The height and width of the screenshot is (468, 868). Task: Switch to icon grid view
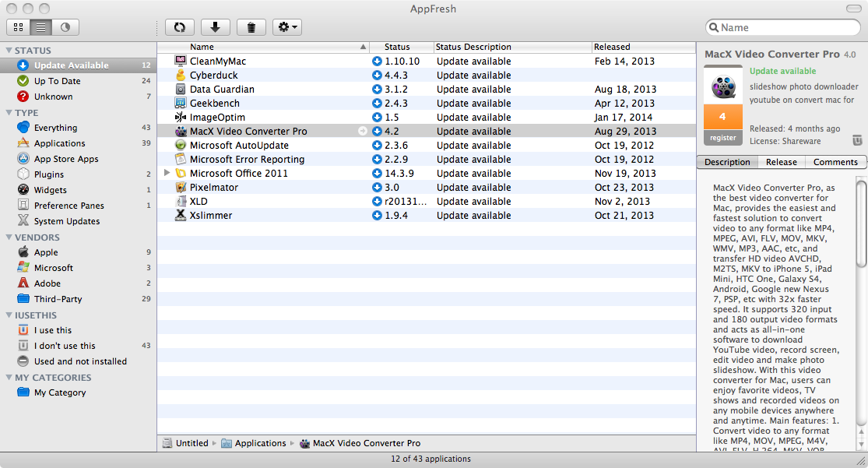tap(18, 27)
